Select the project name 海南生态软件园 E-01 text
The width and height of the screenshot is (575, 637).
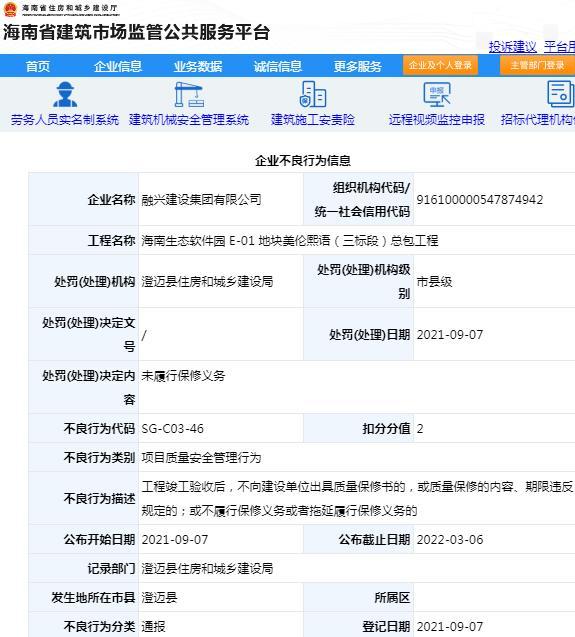290,240
